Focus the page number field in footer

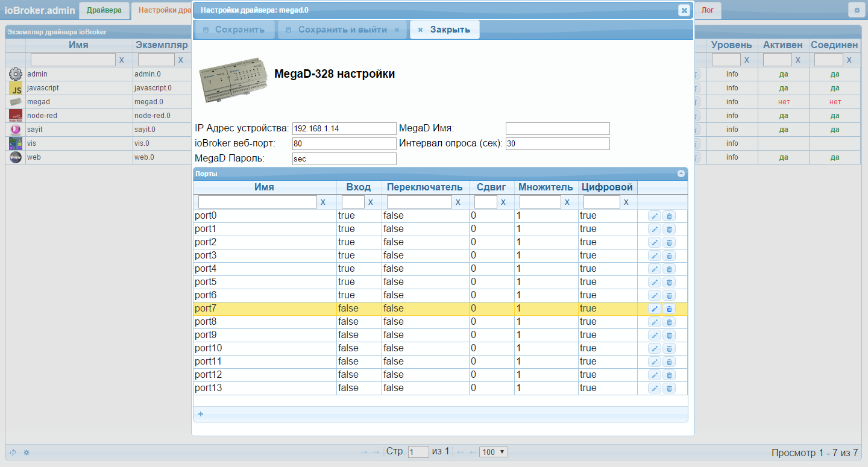click(x=418, y=452)
